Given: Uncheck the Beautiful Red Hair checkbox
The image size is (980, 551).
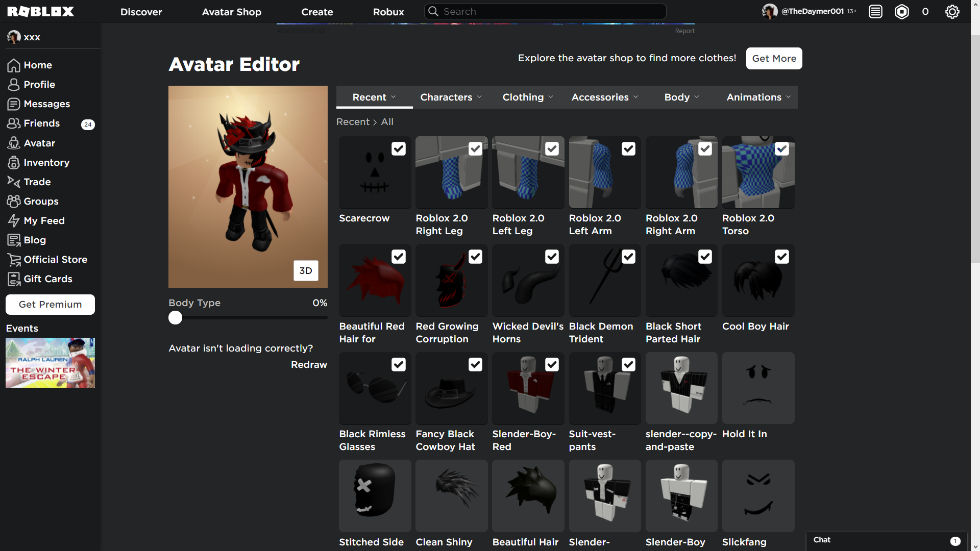Looking at the screenshot, I should pos(399,257).
